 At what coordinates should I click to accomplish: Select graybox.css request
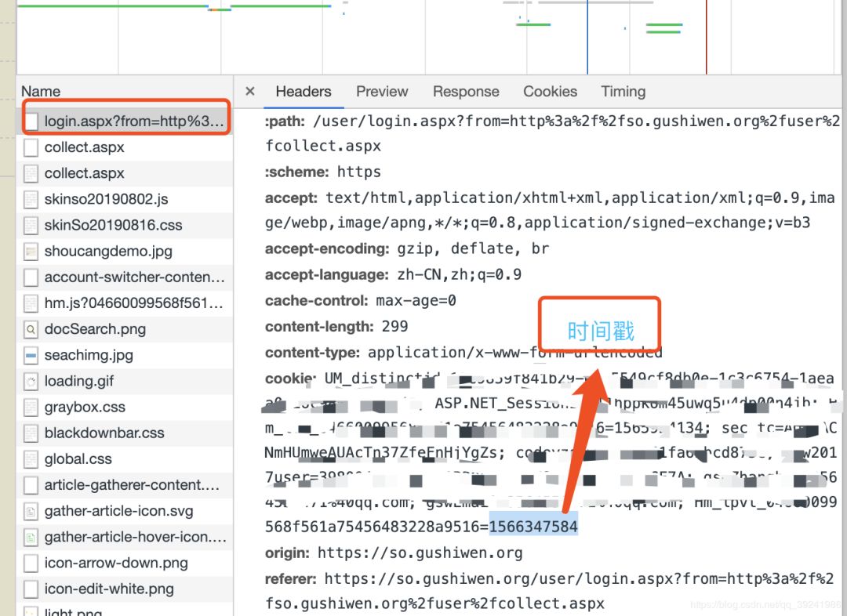click(125, 407)
